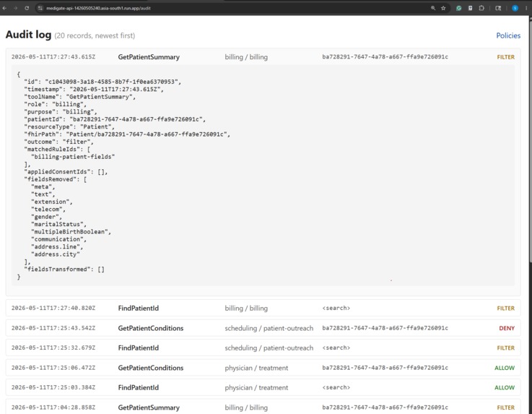
Task: Expand the FindPatientId physician / treatment record
Action: (x=263, y=387)
